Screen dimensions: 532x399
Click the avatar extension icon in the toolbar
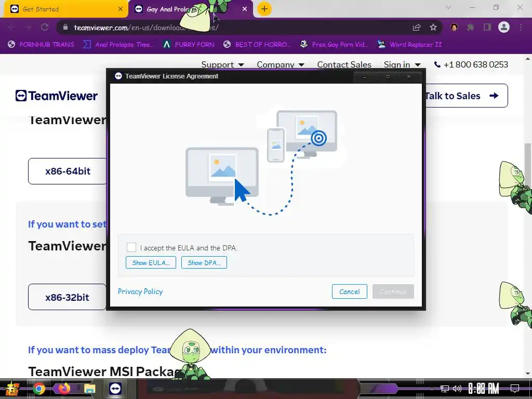coord(454,27)
